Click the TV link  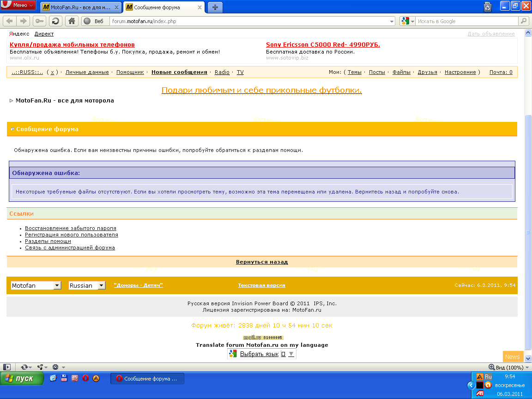coord(240,72)
